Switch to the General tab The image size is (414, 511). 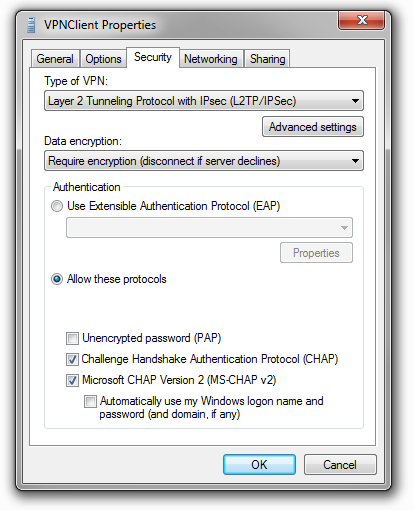(x=55, y=59)
